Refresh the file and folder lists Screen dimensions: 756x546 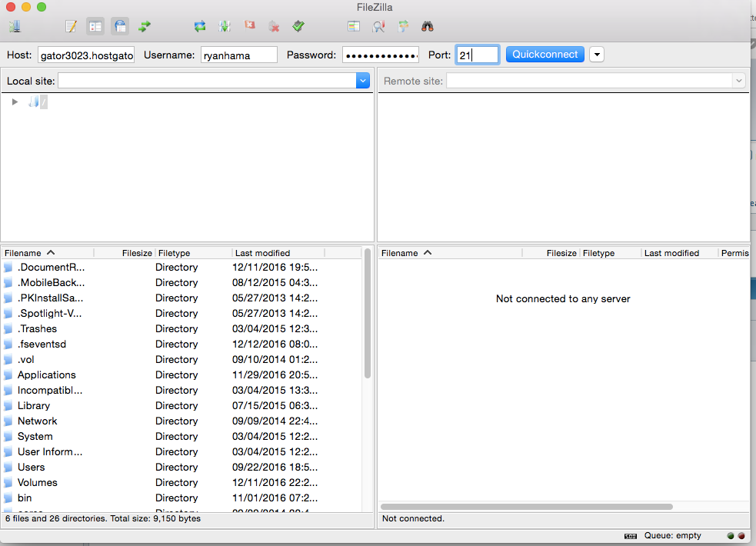pyautogui.click(x=200, y=26)
